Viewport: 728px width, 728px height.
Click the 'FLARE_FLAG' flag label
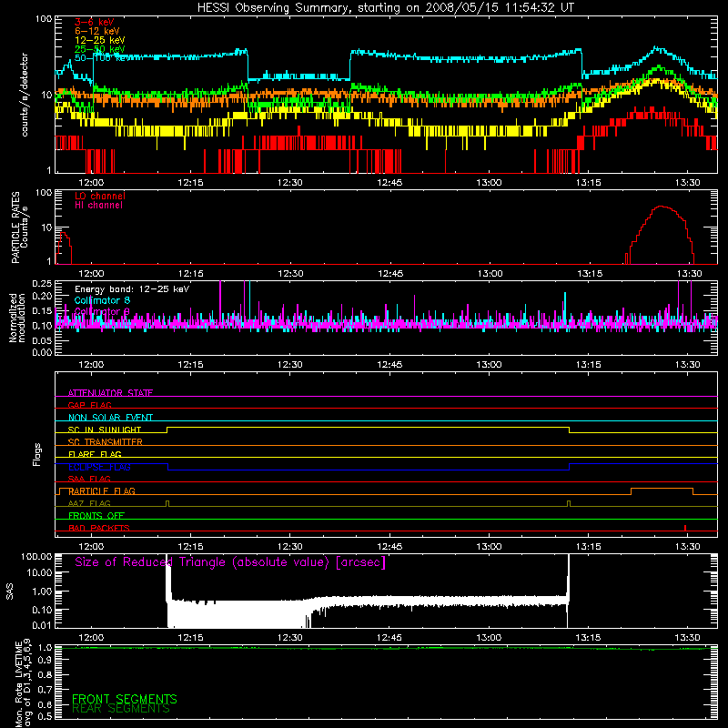(95, 454)
